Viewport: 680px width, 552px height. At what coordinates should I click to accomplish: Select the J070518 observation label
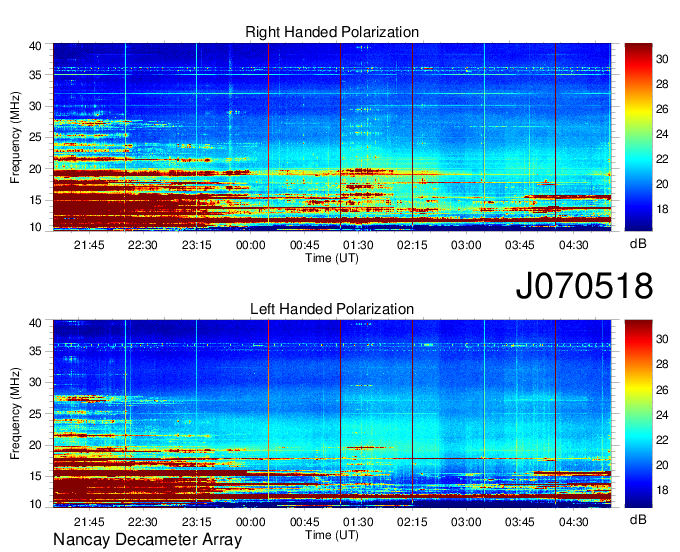[x=584, y=286]
